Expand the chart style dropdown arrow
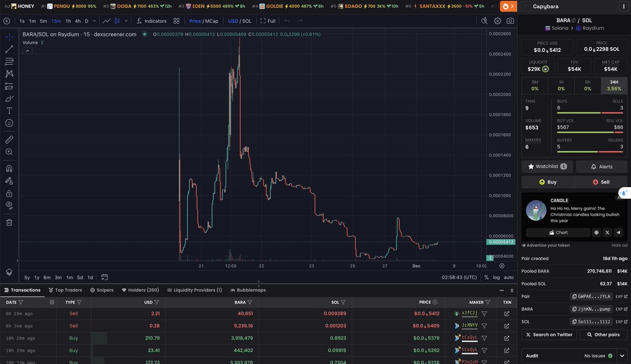The height and width of the screenshot is (364, 631). pos(126,21)
